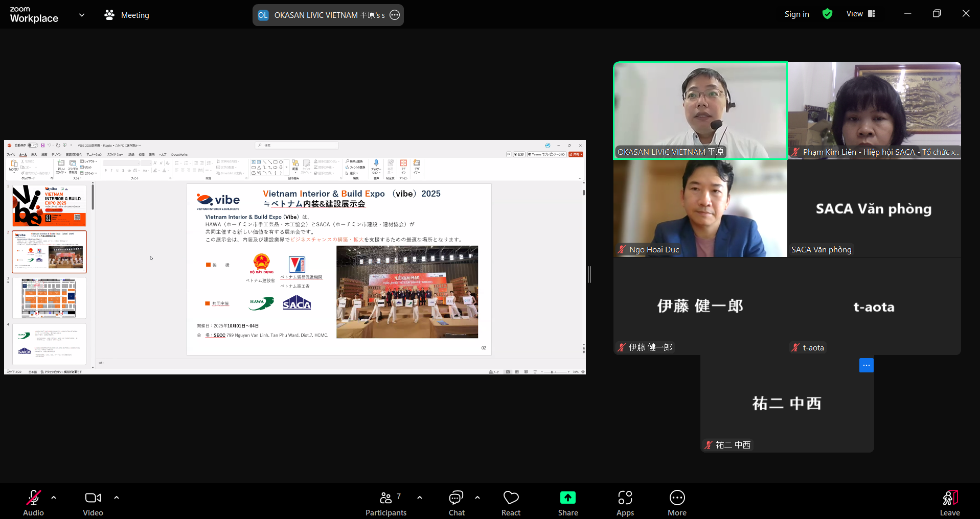
Task: Click the divider handle between share and gallery
Action: click(x=589, y=274)
